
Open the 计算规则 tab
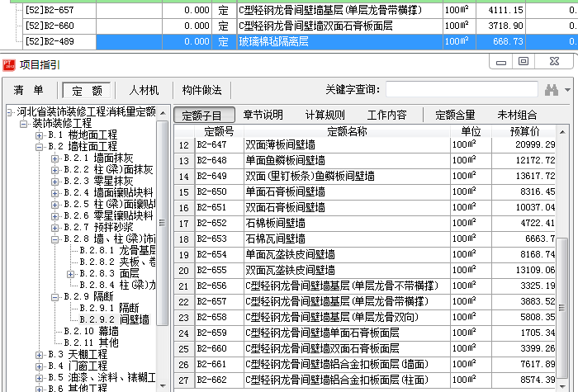coord(325,115)
